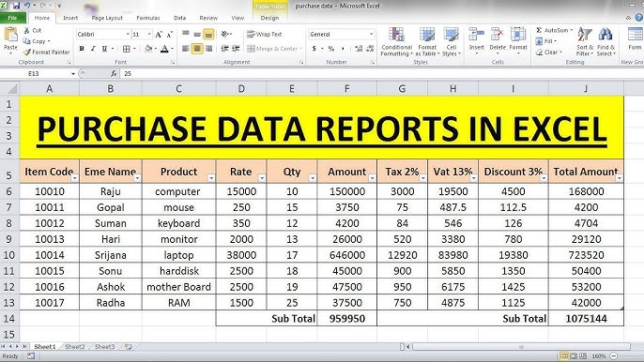Expand the font name Calibri dropdown
644x362 pixels.
tap(128, 35)
